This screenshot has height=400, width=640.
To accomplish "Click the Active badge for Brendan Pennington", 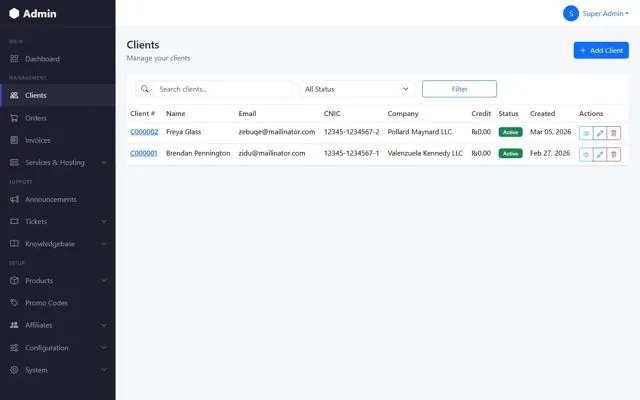I will tap(510, 153).
